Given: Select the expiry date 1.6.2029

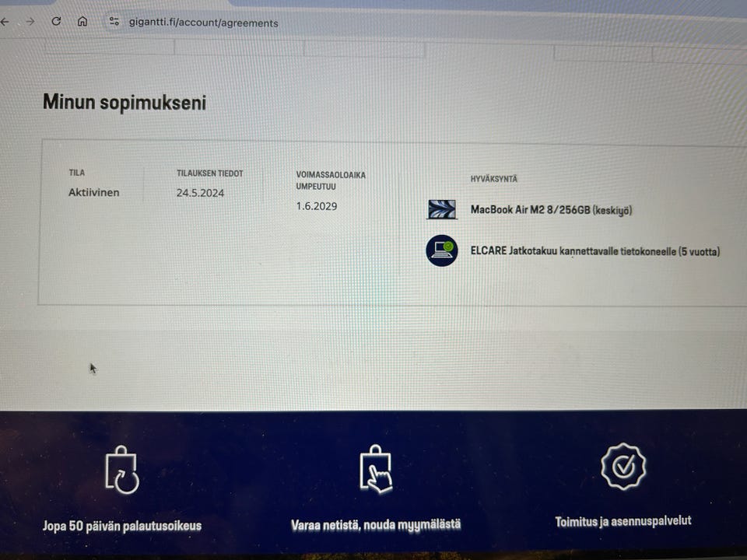Looking at the screenshot, I should tap(317, 206).
